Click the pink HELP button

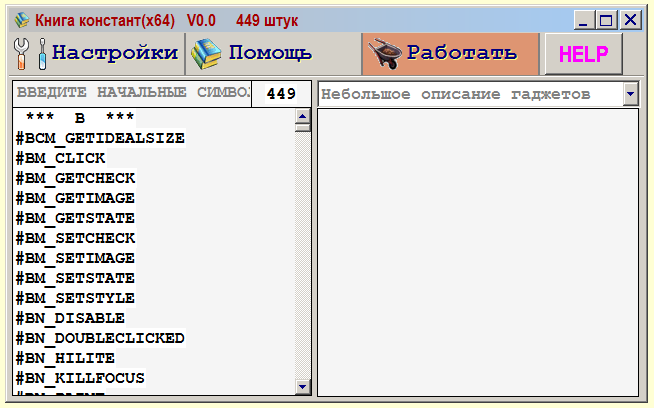[x=584, y=54]
